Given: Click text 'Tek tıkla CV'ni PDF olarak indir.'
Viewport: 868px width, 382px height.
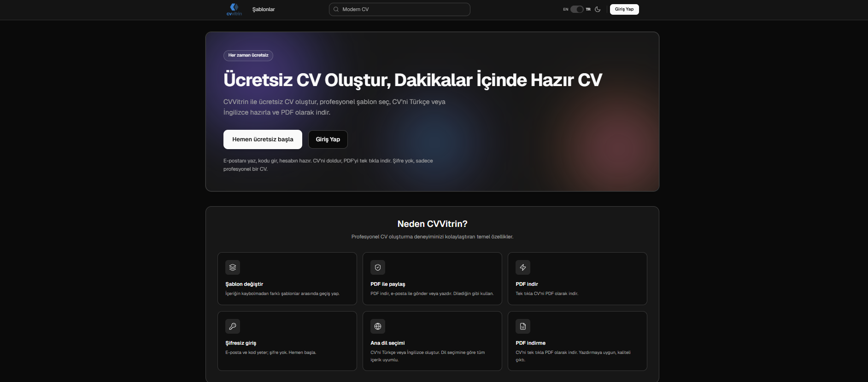Looking at the screenshot, I should click(547, 294).
